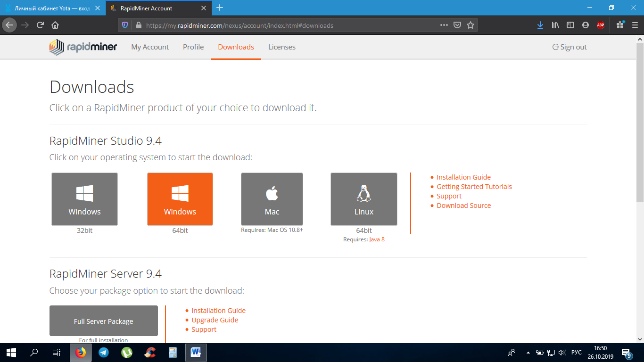Screen dimensions: 644x362
Task: Open Profile page
Action: (193, 47)
